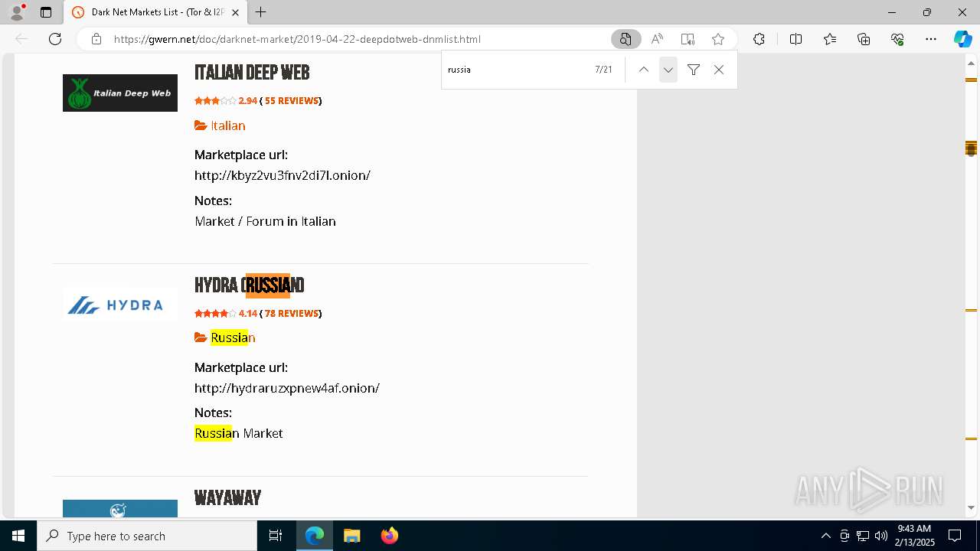Screen dimensions: 980x551
Task: Click the Hydra logo thumbnail
Action: [x=120, y=305]
